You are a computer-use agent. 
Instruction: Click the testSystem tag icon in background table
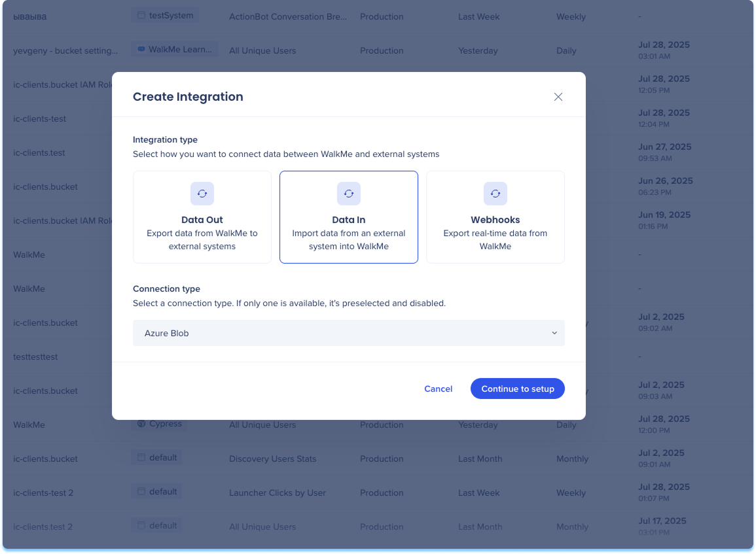(x=141, y=16)
